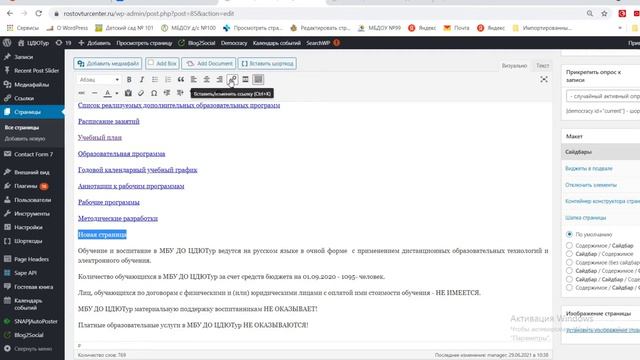640x360 pixels.
Task: Click the Add Media button
Action: [108, 64]
